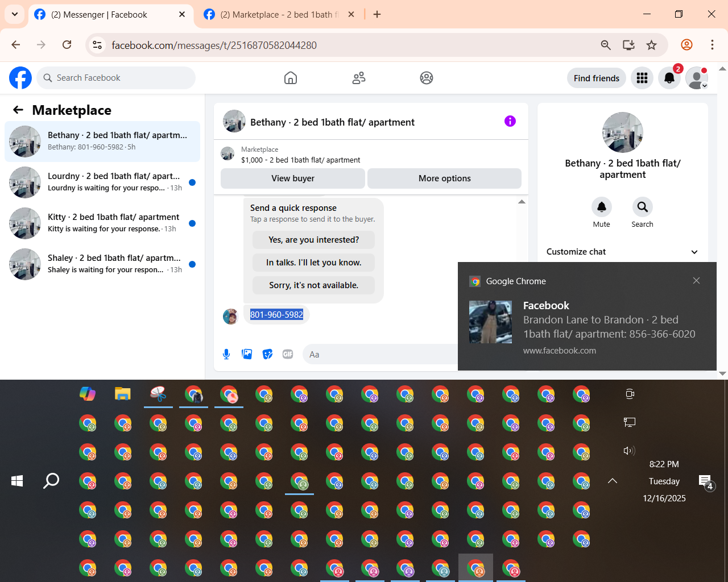Viewport: 728px width, 582px height.
Task: Show hidden system tray icons
Action: coord(613,481)
